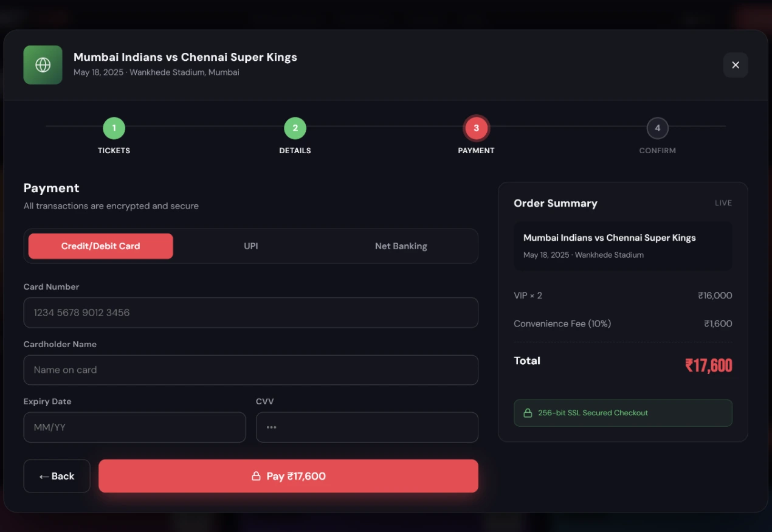This screenshot has width=772, height=532.
Task: Click the CONFIRM step label
Action: [657, 150]
